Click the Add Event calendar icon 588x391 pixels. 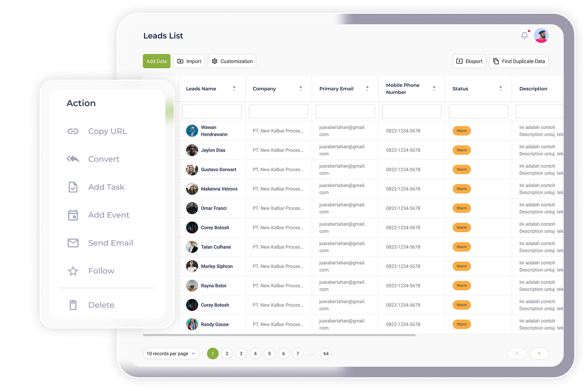click(73, 215)
